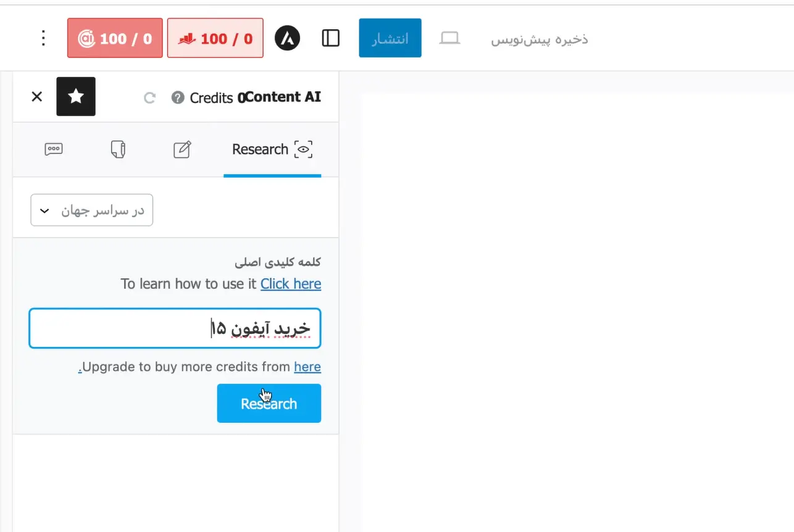Click the Content AI refresh icon
Screen dimensions: 794x532
149,97
